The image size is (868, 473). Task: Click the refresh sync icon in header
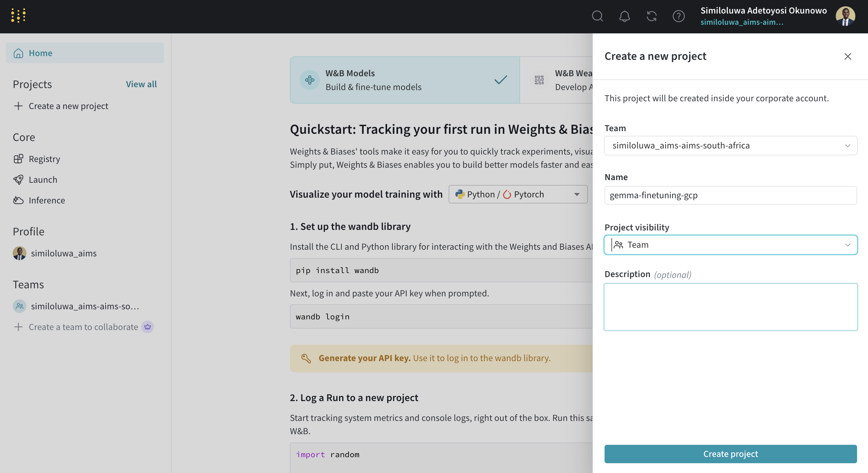point(651,16)
